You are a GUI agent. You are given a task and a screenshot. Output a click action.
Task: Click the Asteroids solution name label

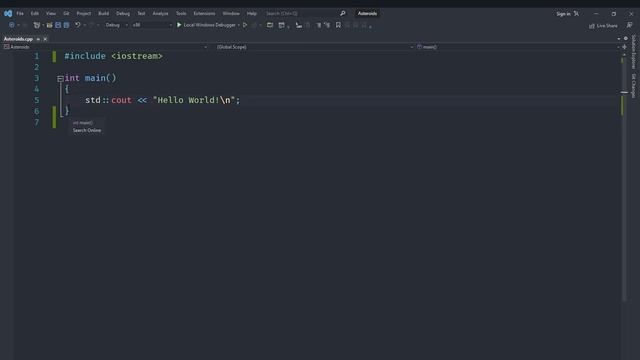pos(367,13)
